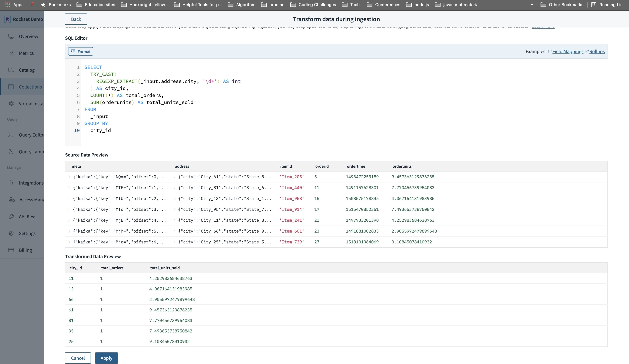Expand the City_81 address object

(x=174, y=188)
